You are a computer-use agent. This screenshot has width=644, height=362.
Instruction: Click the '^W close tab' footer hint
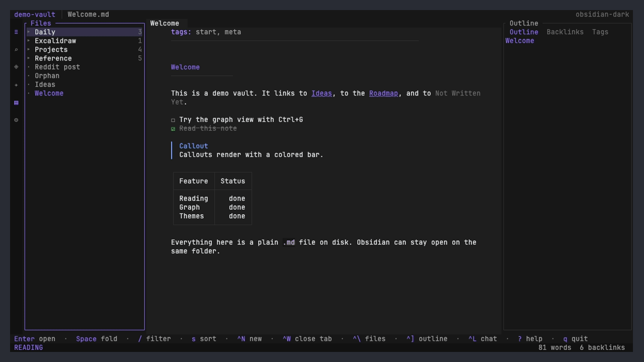(307, 339)
